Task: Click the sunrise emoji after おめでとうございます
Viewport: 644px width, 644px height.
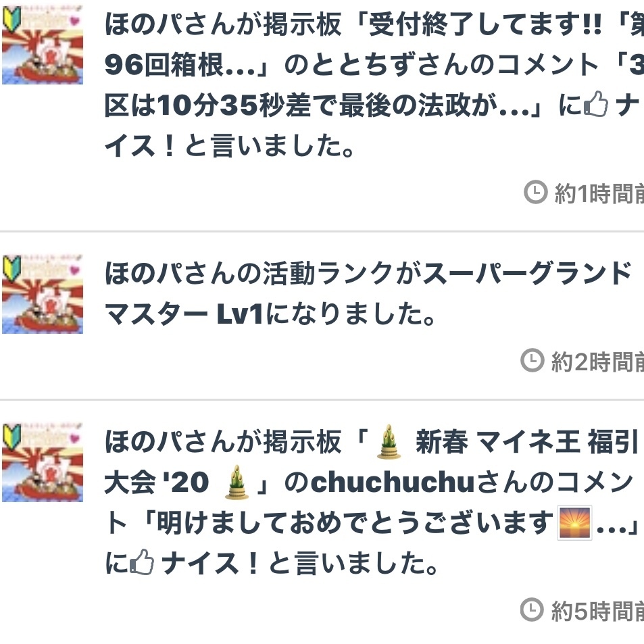Action: (x=574, y=522)
